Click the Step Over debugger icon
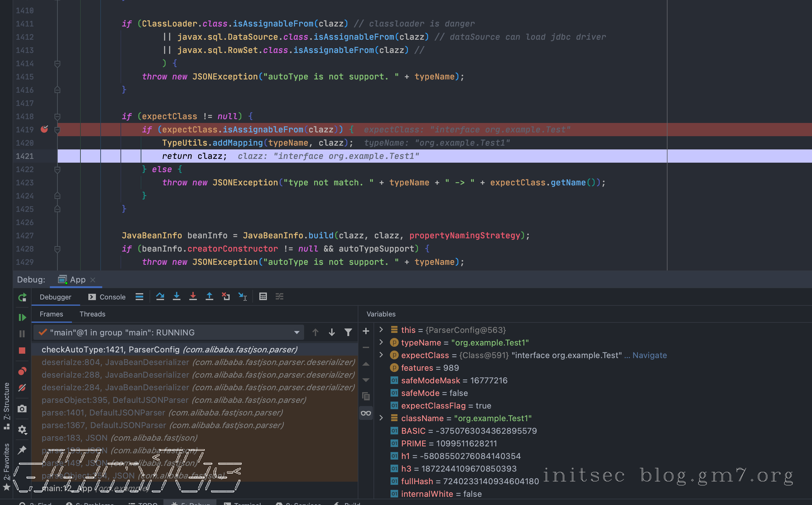This screenshot has width=812, height=505. tap(160, 297)
